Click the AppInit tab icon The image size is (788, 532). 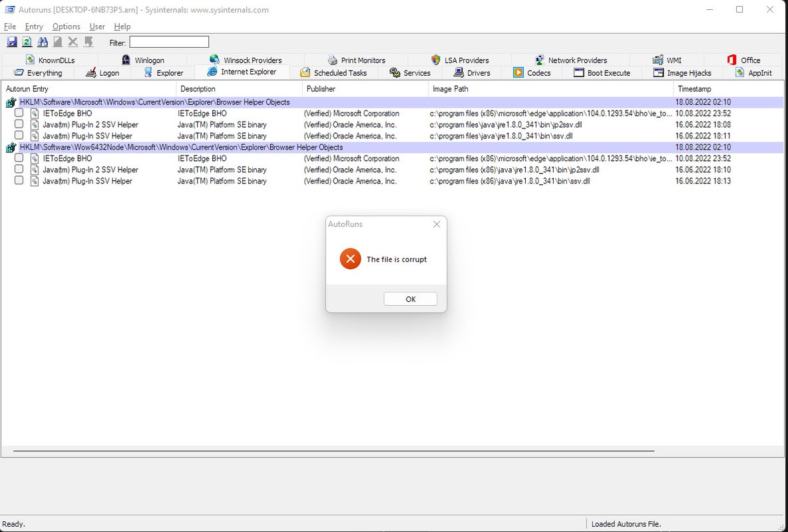point(740,72)
